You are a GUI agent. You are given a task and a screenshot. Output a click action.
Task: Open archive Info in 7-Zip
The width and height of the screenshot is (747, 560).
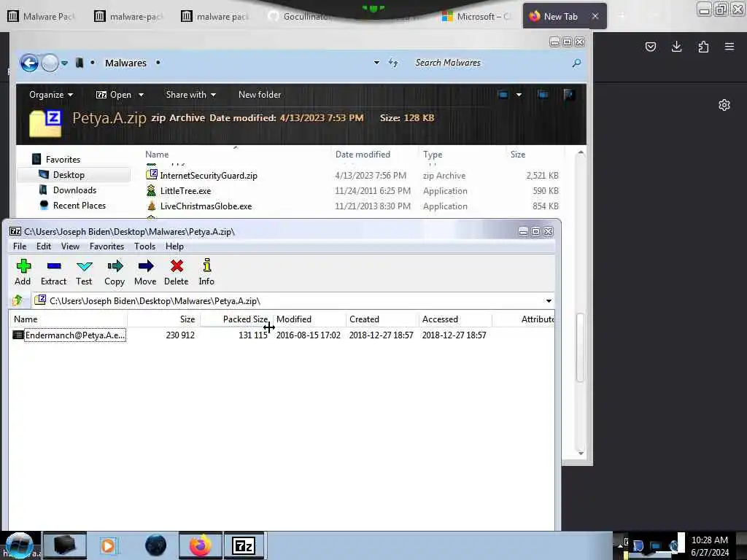(206, 273)
